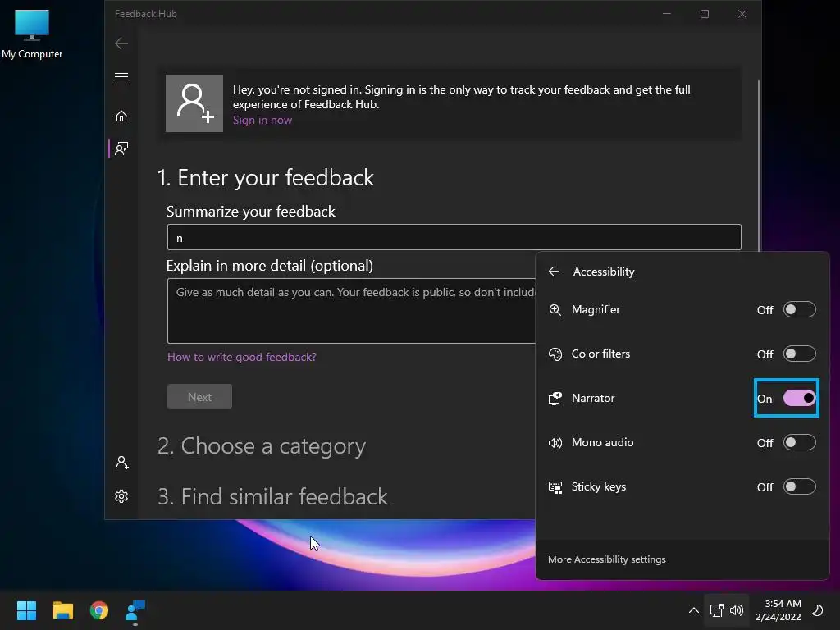
Task: Click the network icon in system tray
Action: (x=716, y=610)
